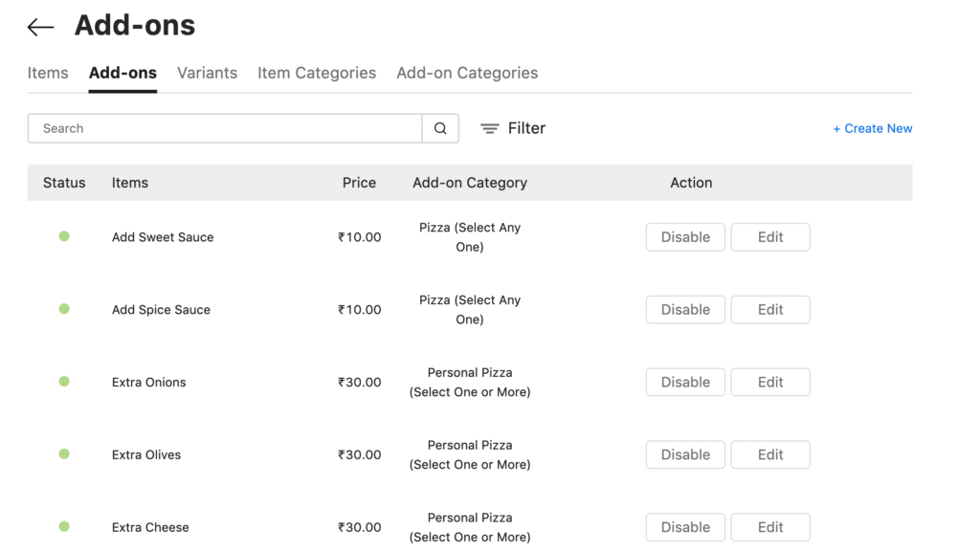Disable the Add Sweet Sauce add-on
The height and width of the screenshot is (552, 980).
point(685,236)
